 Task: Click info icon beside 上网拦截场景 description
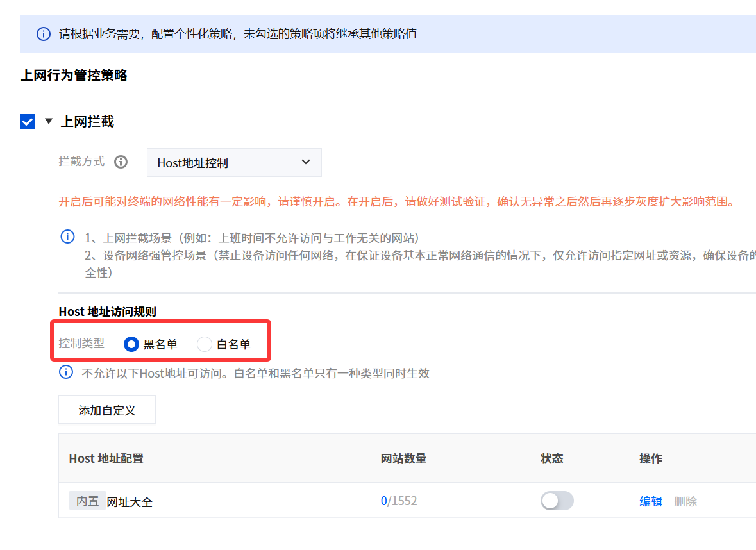coord(67,237)
